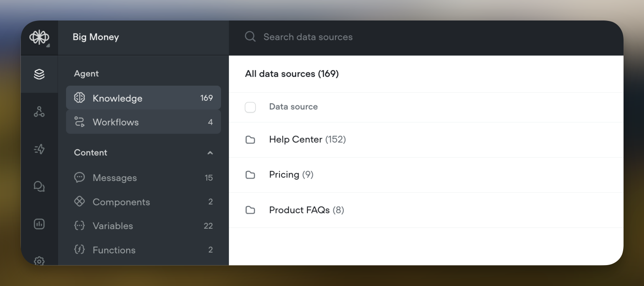Switch to the Workflows sidebar entry
Image resolution: width=644 pixels, height=286 pixels.
116,122
